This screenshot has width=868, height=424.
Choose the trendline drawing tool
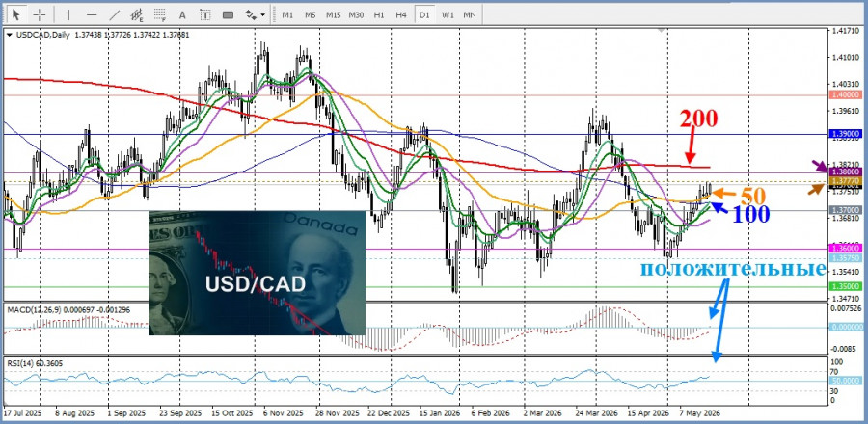tap(115, 14)
